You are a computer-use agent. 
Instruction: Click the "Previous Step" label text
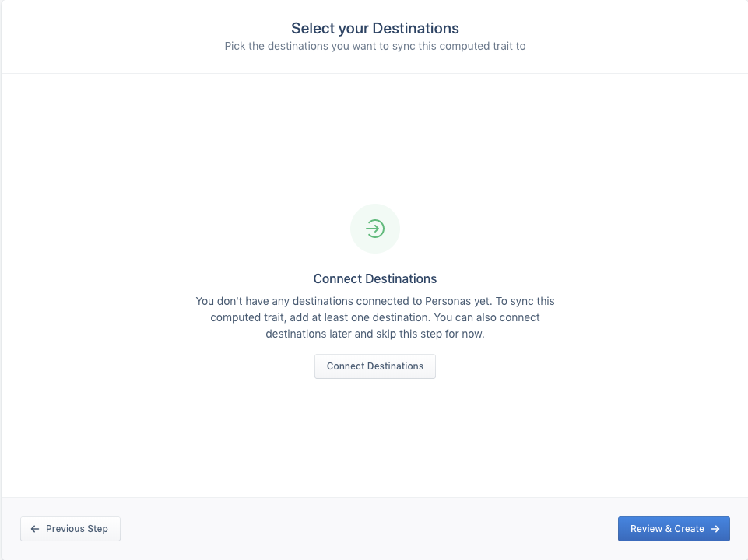click(x=76, y=529)
